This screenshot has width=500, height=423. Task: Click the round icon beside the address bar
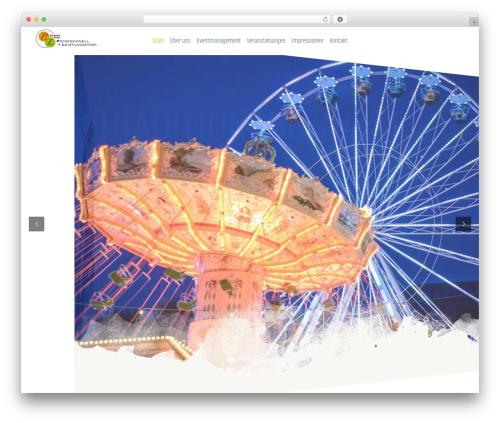340,19
